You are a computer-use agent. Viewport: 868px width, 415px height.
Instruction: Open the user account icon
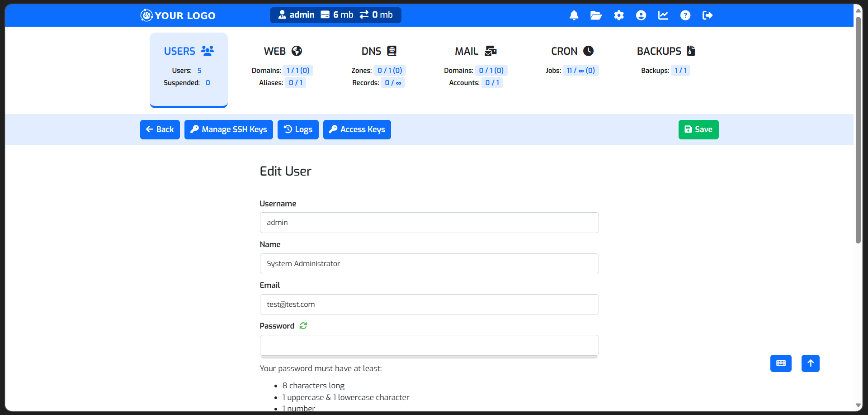pos(641,15)
